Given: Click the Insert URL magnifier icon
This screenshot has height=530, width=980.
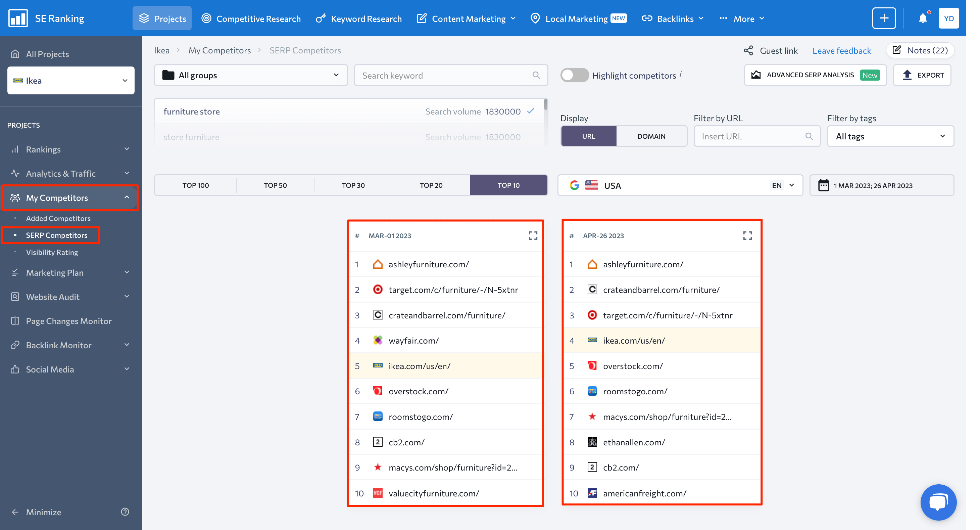Looking at the screenshot, I should pyautogui.click(x=809, y=136).
